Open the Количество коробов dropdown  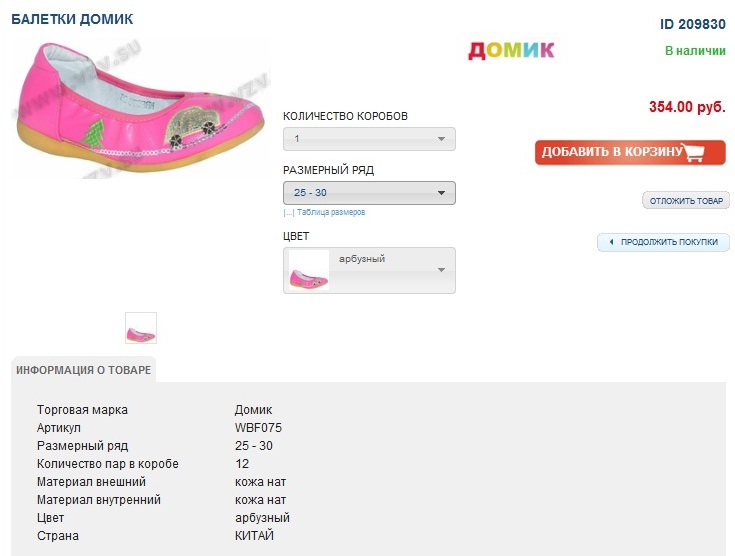369,139
